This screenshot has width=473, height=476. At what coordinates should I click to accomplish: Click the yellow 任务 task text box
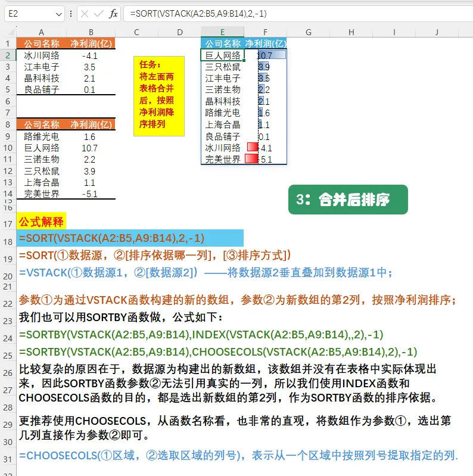coord(159,96)
